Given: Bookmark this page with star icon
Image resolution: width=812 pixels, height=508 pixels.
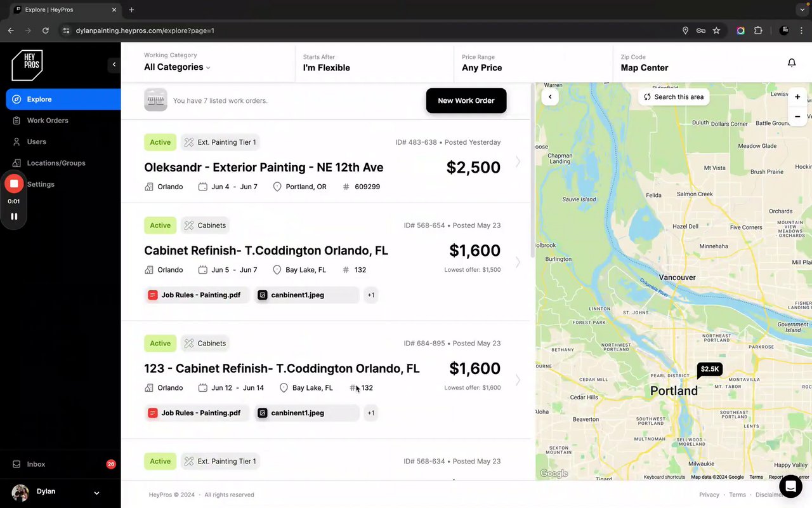Looking at the screenshot, I should (716, 30).
